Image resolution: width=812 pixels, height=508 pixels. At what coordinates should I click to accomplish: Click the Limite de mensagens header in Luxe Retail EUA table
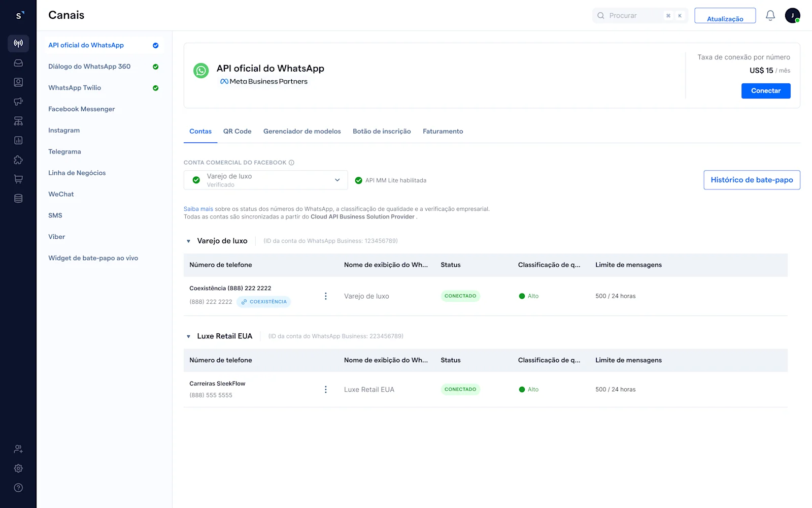tap(628, 360)
